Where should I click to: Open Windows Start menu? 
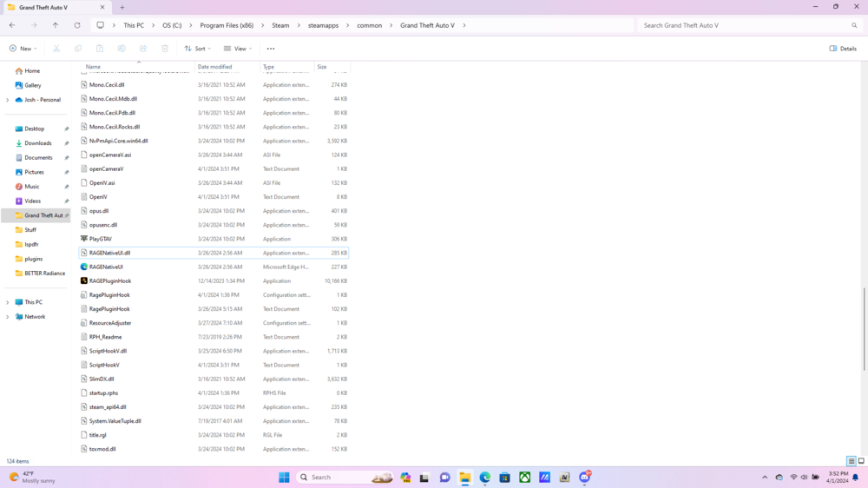tap(284, 478)
